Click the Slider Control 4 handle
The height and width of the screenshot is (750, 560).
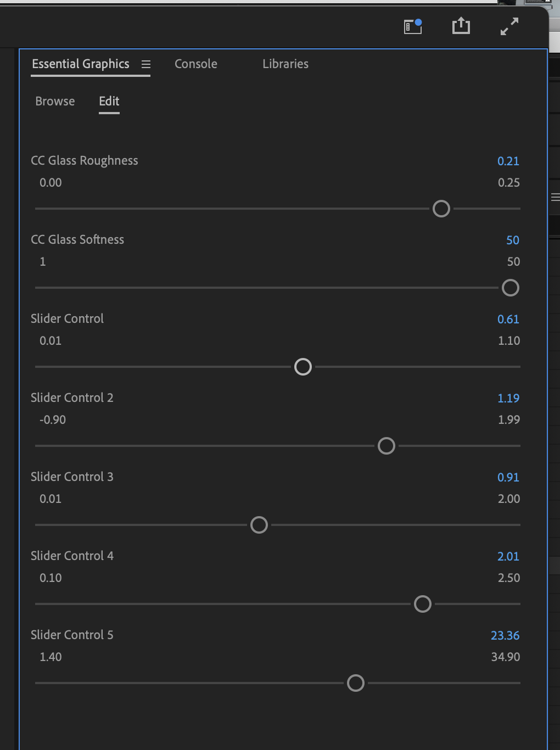click(423, 604)
